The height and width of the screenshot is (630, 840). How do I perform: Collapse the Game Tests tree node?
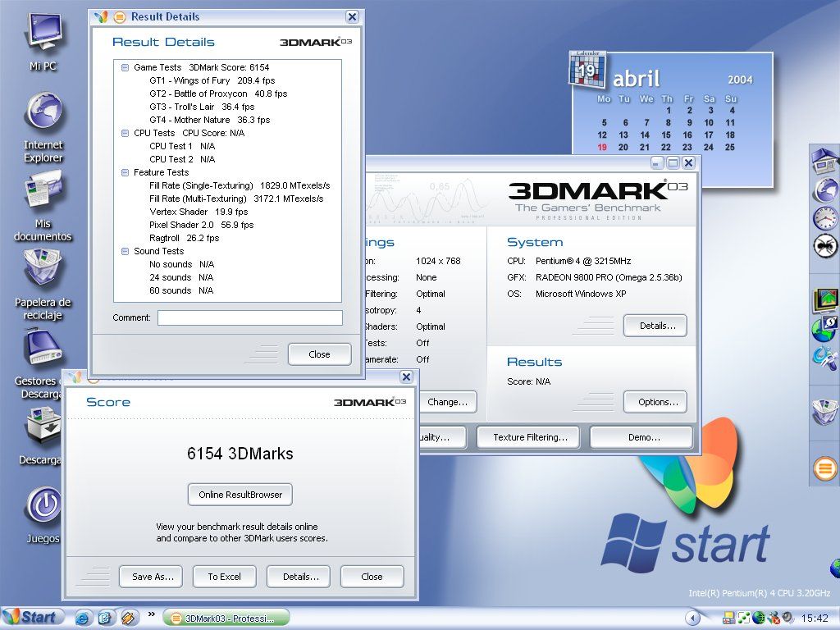126,67
